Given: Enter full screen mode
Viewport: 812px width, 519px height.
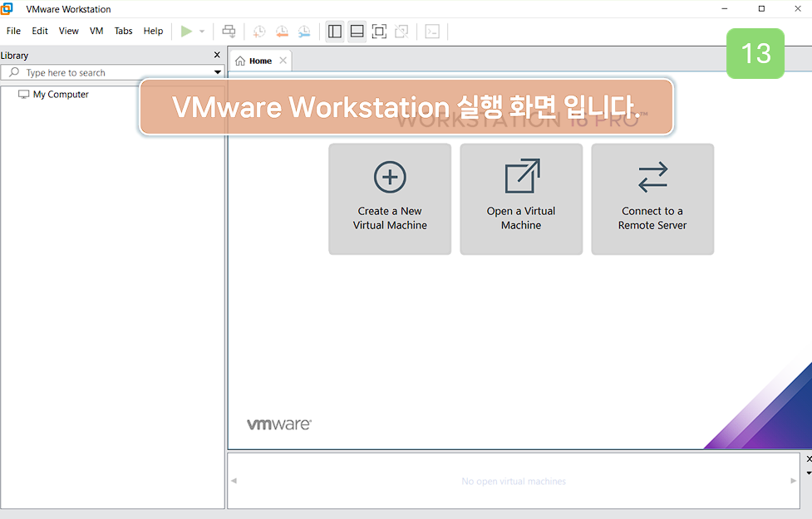Looking at the screenshot, I should (x=379, y=31).
